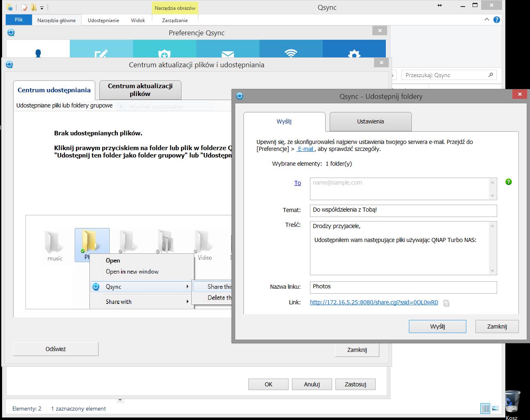Click OK in the Preferencje Qsync window
The height and width of the screenshot is (420, 530).
(x=268, y=384)
